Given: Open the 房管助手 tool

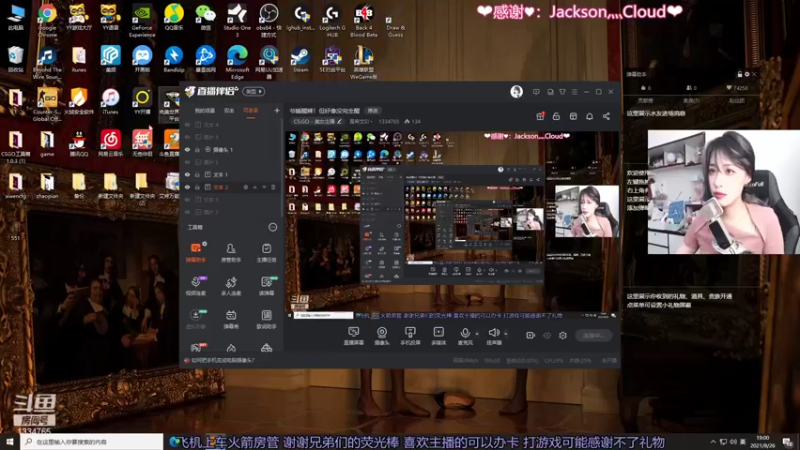Looking at the screenshot, I should 231,253.
